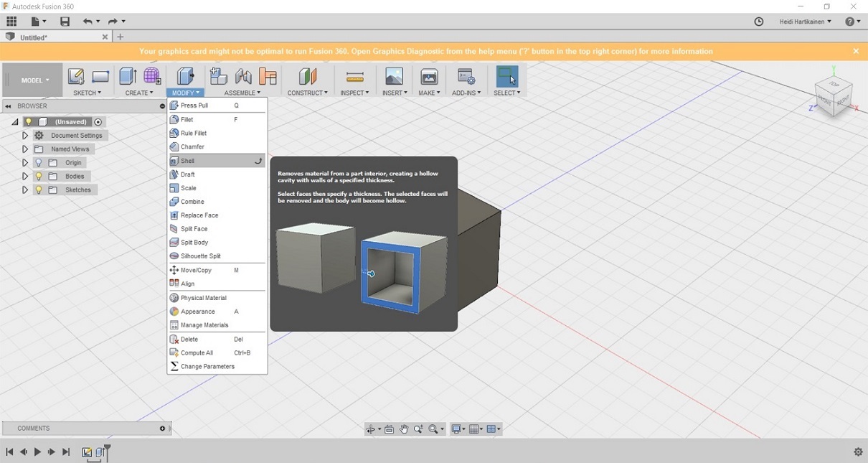Open the CONSTRUCT dropdown menu

(308, 93)
